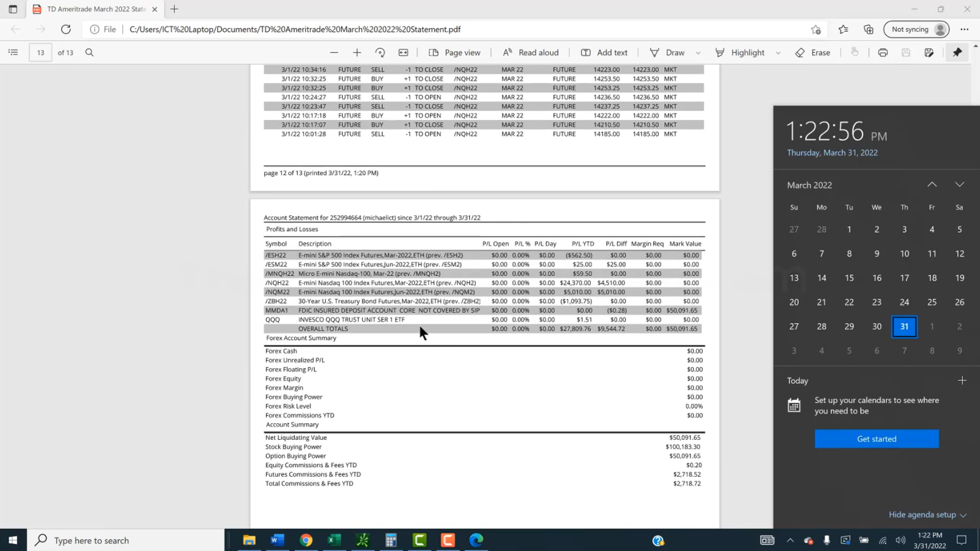The image size is (980, 551).
Task: Open Calculator from the taskbar
Action: (x=391, y=540)
